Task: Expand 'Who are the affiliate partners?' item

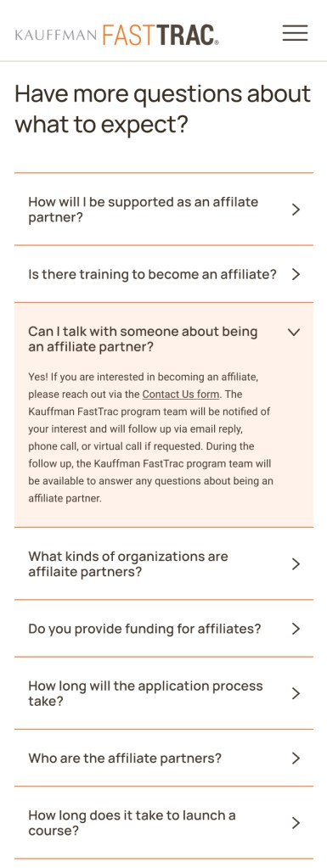Action: point(163,758)
